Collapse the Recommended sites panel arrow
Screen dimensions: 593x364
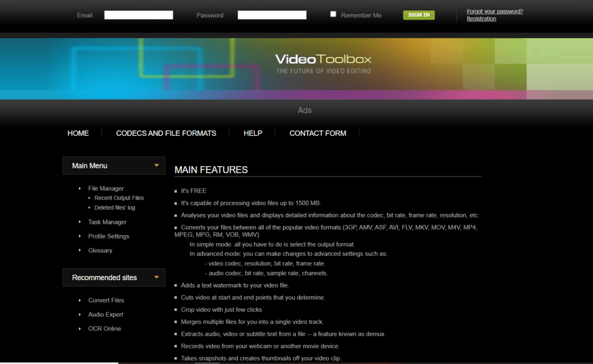tap(157, 277)
